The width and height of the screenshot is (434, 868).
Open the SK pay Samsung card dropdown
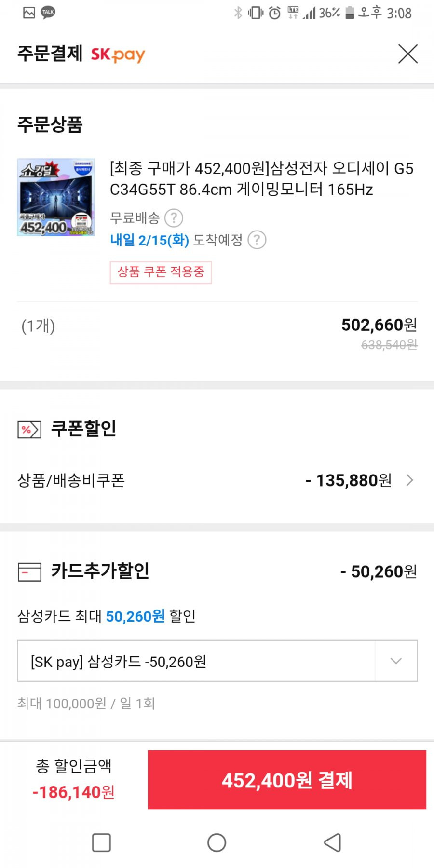click(x=217, y=661)
